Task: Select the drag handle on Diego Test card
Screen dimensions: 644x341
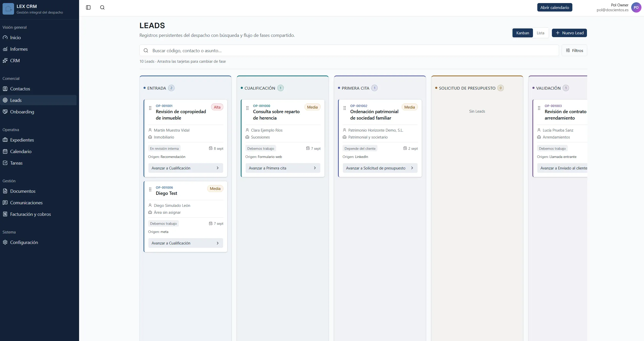Action: pos(150,189)
